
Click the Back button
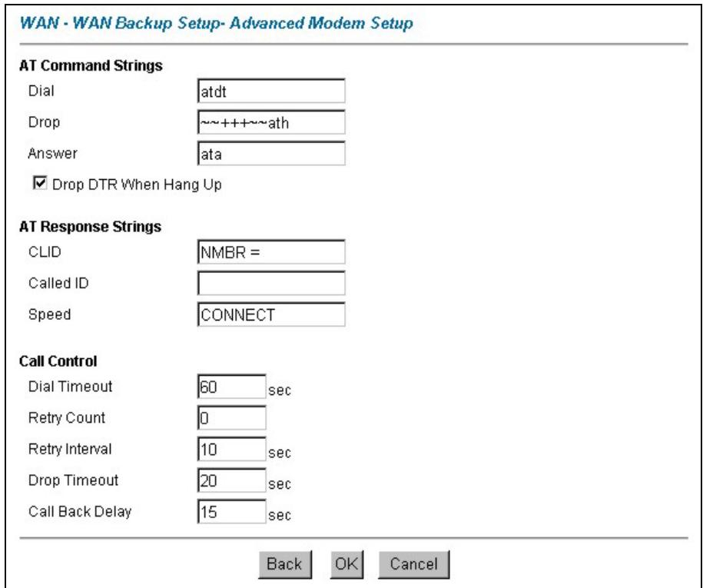coord(285,564)
